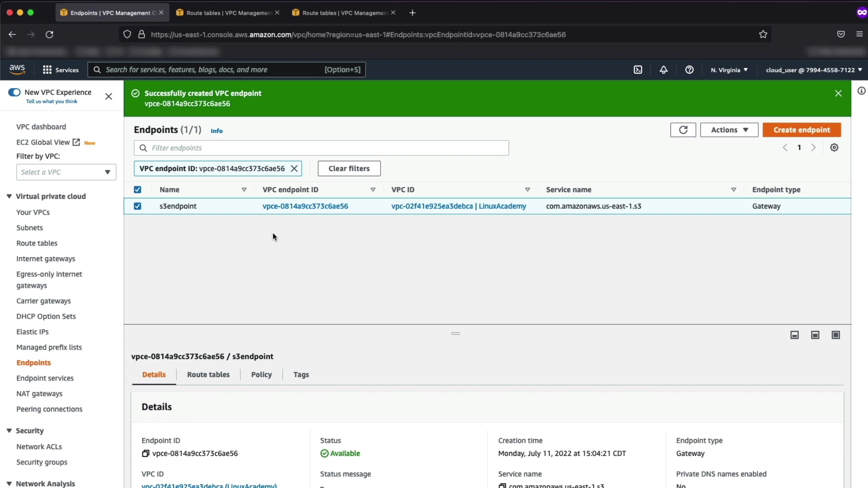Open the Actions dropdown
Image resolution: width=868 pixels, height=488 pixels.
(x=729, y=130)
